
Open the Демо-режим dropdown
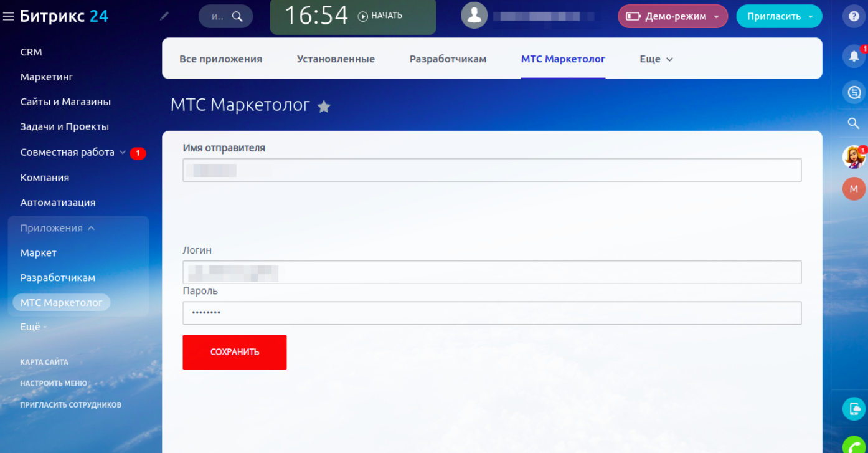point(672,16)
